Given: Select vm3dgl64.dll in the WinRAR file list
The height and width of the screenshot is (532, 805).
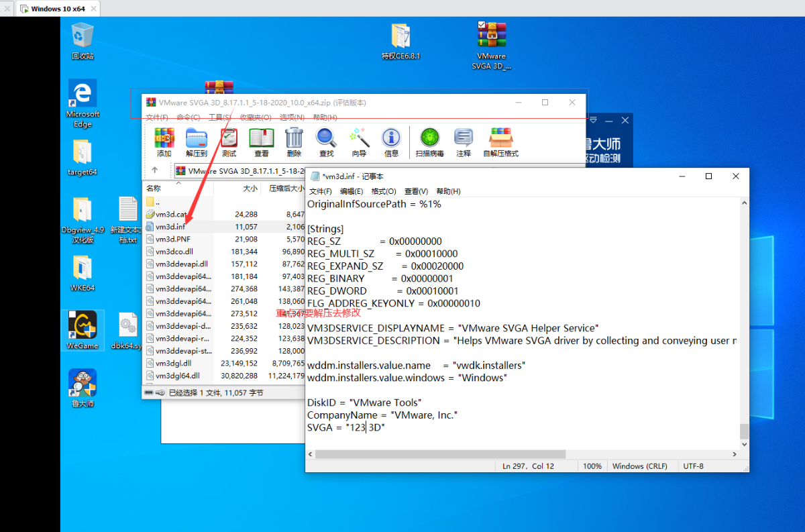Looking at the screenshot, I should click(x=225, y=376).
